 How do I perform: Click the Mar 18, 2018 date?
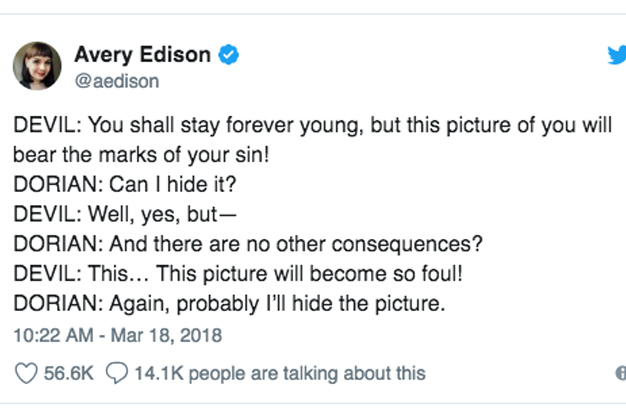(x=164, y=334)
